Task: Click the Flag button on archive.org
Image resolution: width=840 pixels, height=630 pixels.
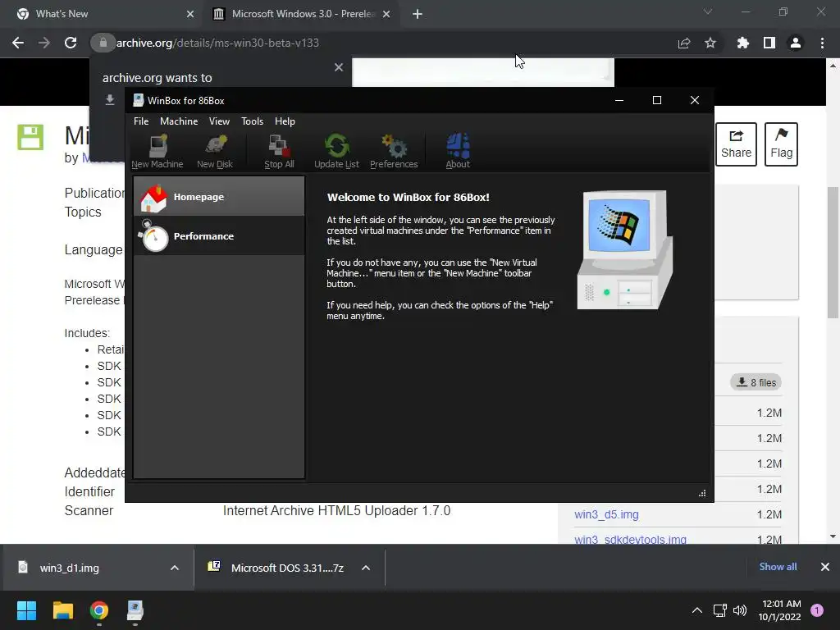Action: [781, 144]
